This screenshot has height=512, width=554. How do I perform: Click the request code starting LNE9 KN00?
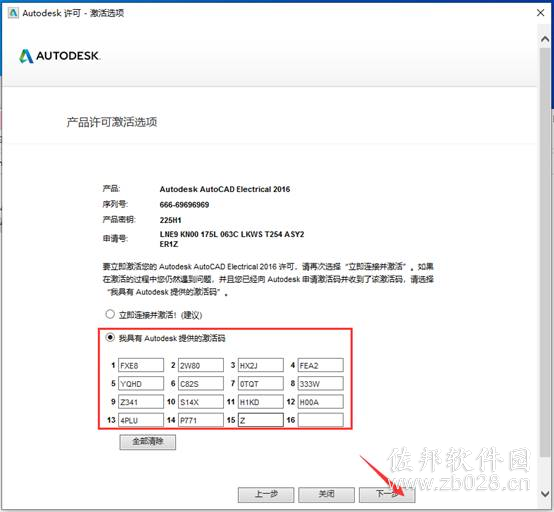coord(232,234)
